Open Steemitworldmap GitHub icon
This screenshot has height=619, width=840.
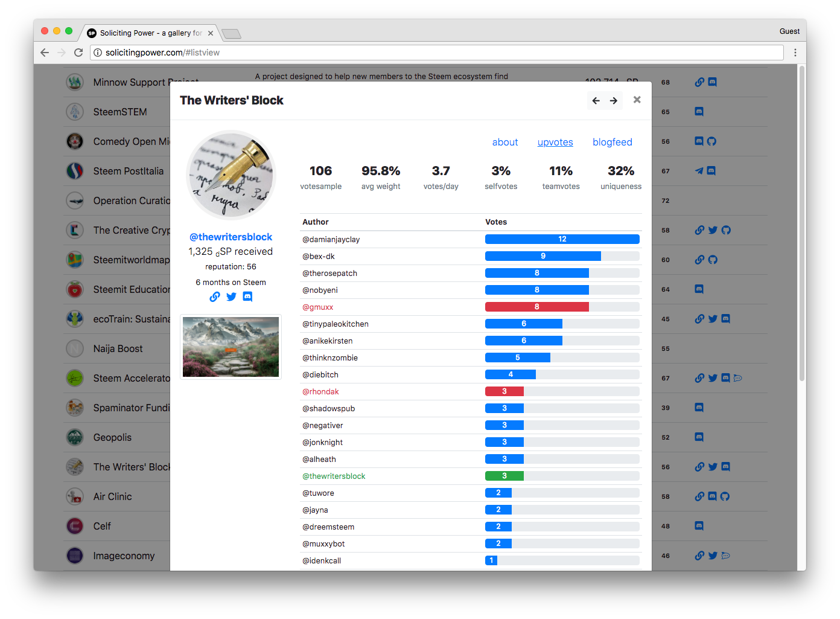click(x=713, y=260)
